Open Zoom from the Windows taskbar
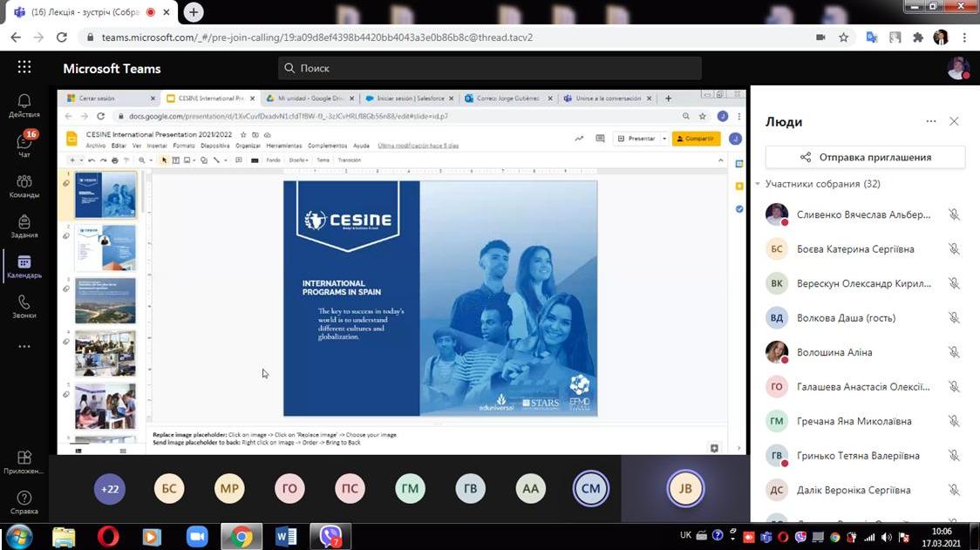Viewport: 980px width, 550px height. point(197,536)
